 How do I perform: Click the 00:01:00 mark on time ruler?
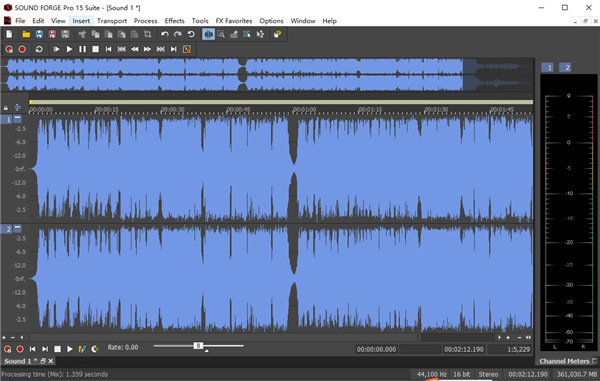click(304, 110)
